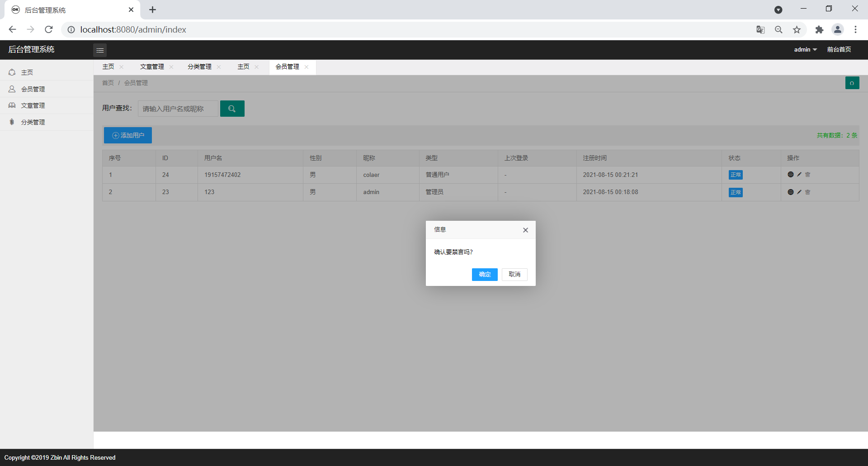Image resolution: width=868 pixels, height=466 pixels.
Task: Click the translate page icon
Action: pos(760,30)
